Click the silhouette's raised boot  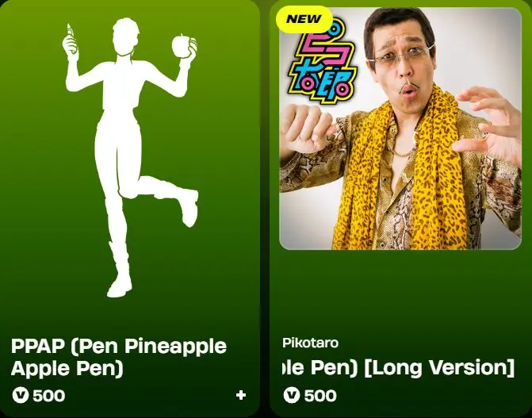coord(188,207)
